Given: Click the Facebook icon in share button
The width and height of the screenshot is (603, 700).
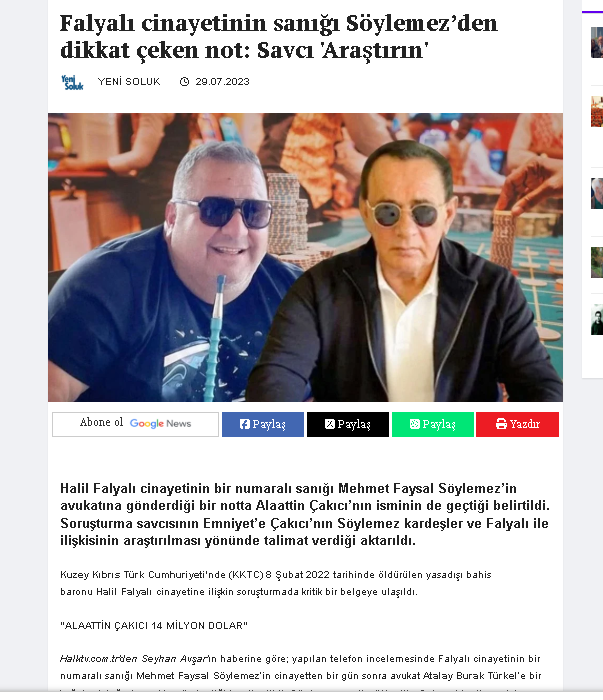Looking at the screenshot, I should coord(245,424).
